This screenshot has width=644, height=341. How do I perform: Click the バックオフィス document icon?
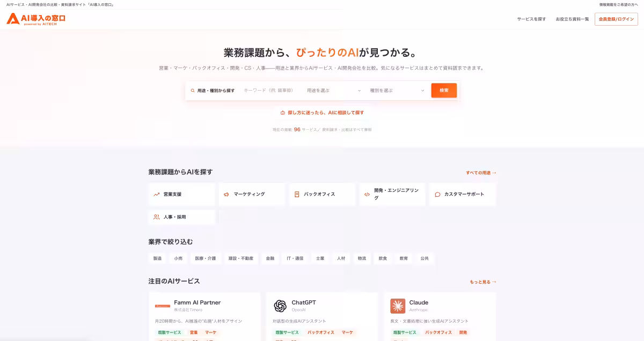[297, 195]
